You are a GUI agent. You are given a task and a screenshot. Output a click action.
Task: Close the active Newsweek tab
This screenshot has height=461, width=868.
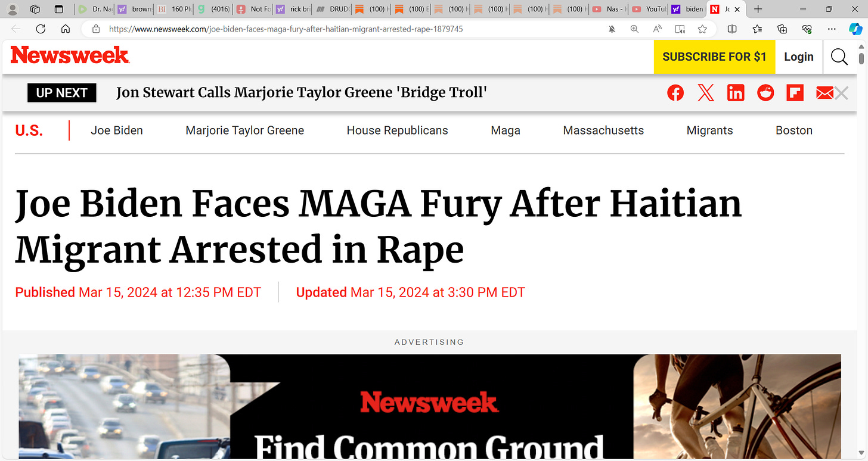[737, 9]
